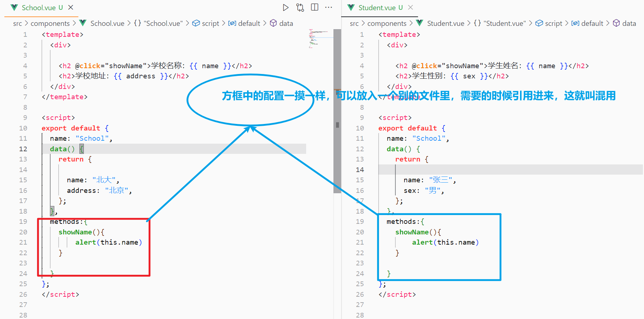Click opening <template> tag in Student.vue
This screenshot has height=319, width=644.
399,35
